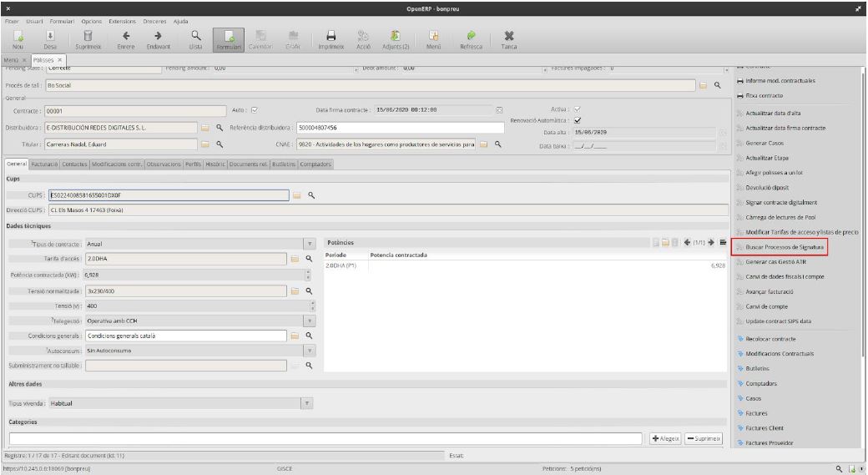Screen dimensions: 868x475
Task: Toggle the Activa checkbox
Action: tap(577, 109)
